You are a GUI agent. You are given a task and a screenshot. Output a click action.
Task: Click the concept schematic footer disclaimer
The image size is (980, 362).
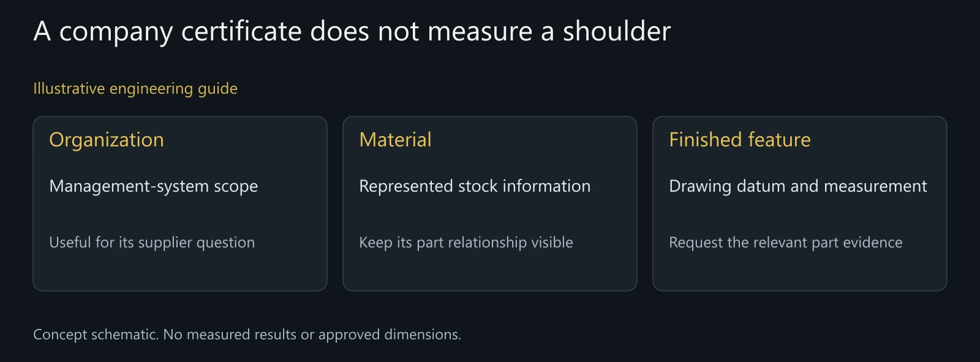[x=247, y=334]
